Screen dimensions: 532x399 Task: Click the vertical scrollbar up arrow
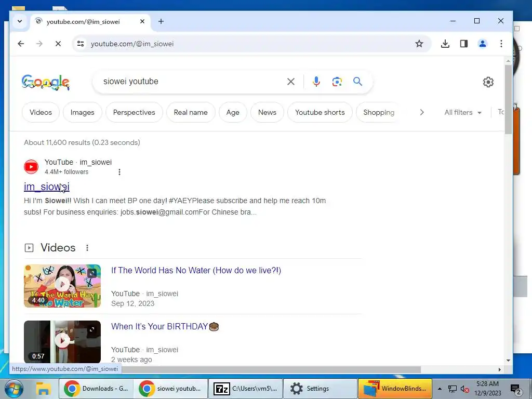508,61
